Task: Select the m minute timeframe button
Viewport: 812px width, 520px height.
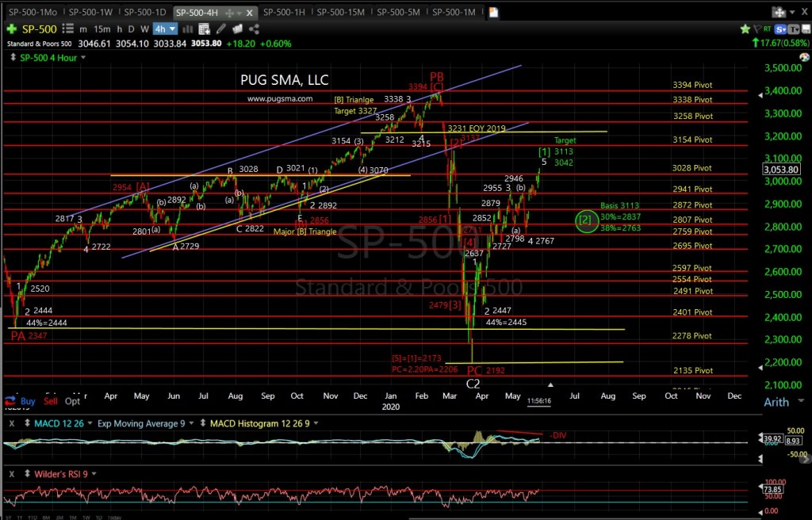Action: point(83,29)
